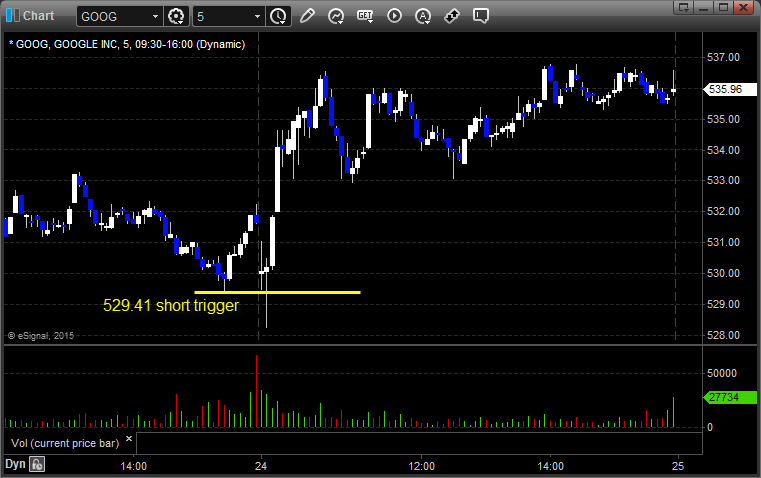Click the trade arrows icon in toolbar

coord(452,16)
